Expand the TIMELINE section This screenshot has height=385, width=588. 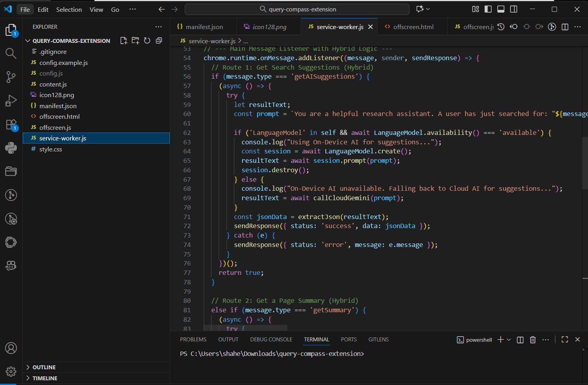pos(44,378)
